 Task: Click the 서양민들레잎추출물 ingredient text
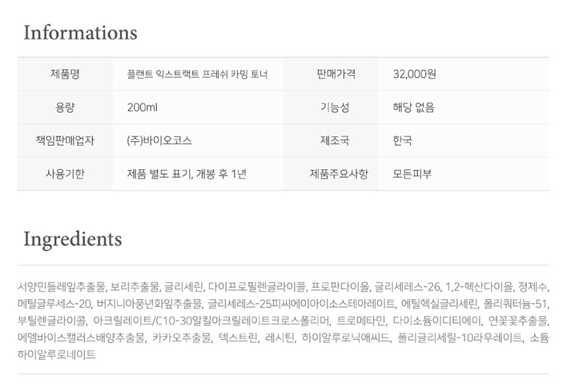(62, 287)
